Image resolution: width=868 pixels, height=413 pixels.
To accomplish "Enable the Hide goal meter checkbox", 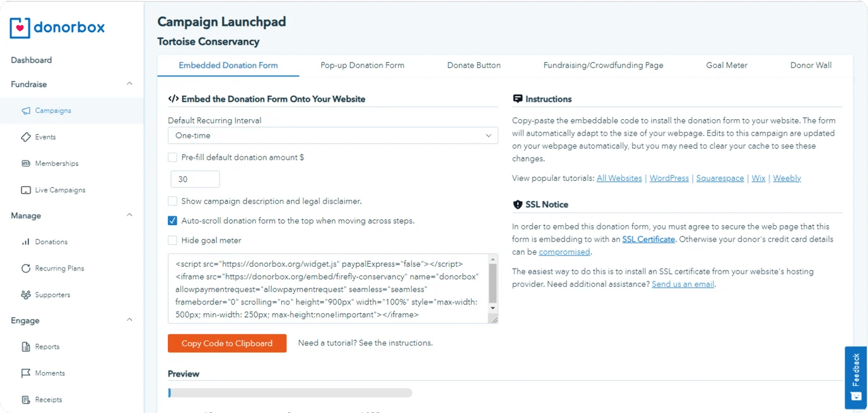I will (x=172, y=240).
